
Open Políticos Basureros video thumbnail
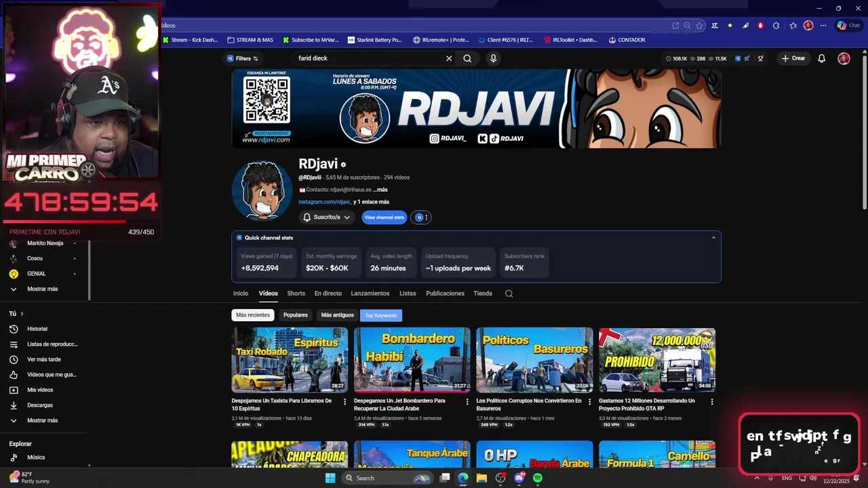[534, 360]
